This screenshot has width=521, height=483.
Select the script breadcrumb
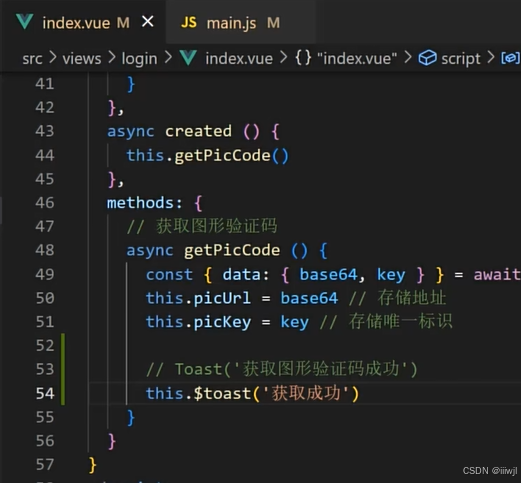(461, 59)
